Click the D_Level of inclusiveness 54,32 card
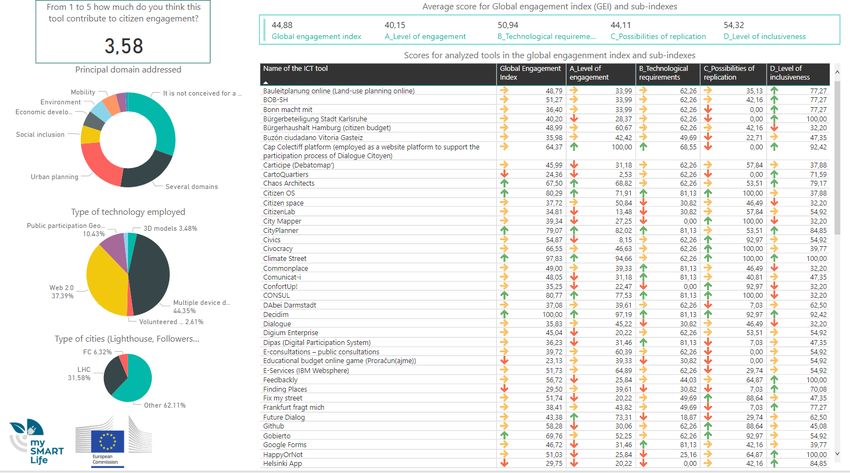The width and height of the screenshot is (850, 473). 764,30
